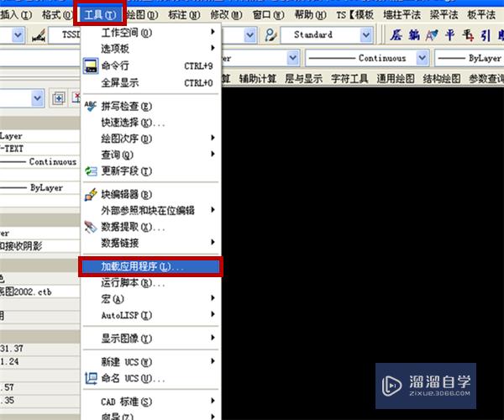Click the brush style icon beside Standard
The image size is (504, 420).
pyautogui.click(x=270, y=34)
